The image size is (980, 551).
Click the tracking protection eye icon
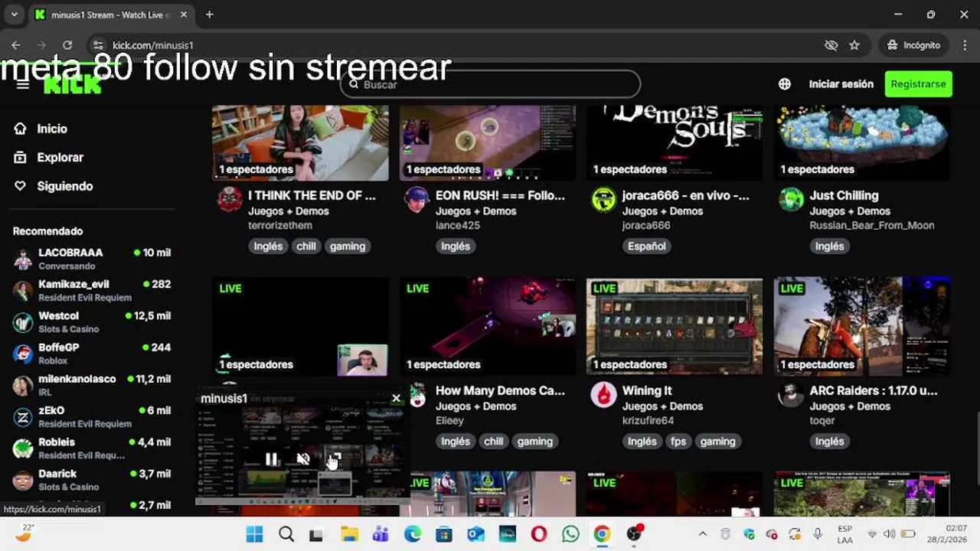pos(831,45)
